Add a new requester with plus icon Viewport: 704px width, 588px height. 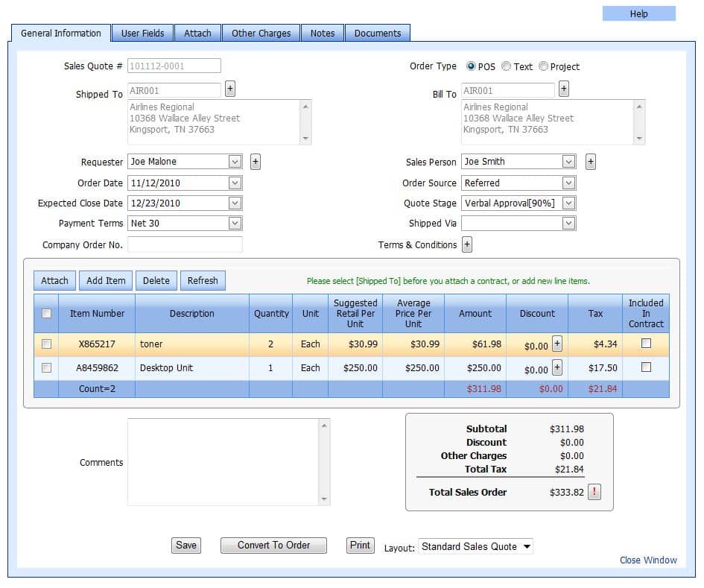coord(256,162)
